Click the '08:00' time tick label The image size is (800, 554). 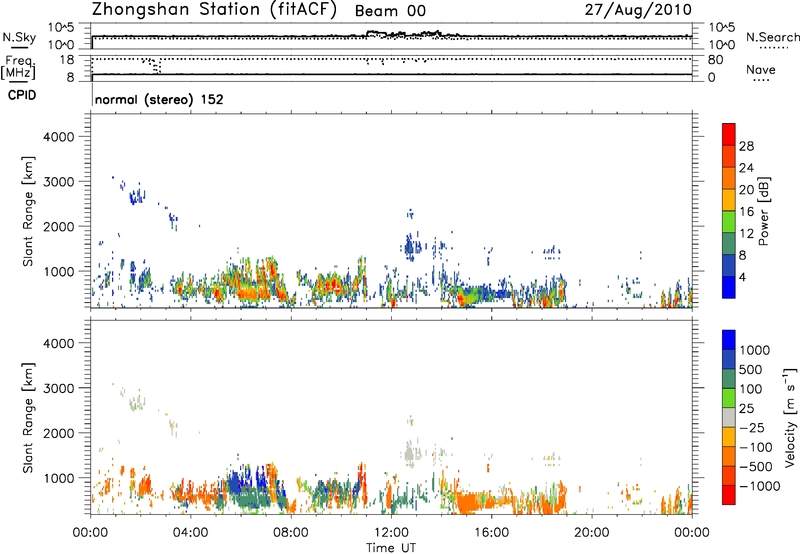[291, 533]
